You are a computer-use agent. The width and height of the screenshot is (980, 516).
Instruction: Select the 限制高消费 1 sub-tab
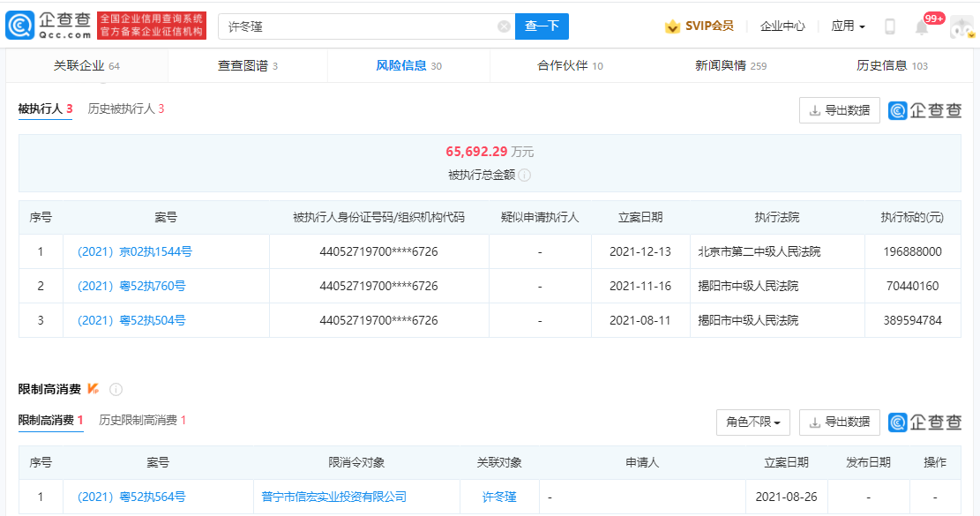(x=50, y=421)
